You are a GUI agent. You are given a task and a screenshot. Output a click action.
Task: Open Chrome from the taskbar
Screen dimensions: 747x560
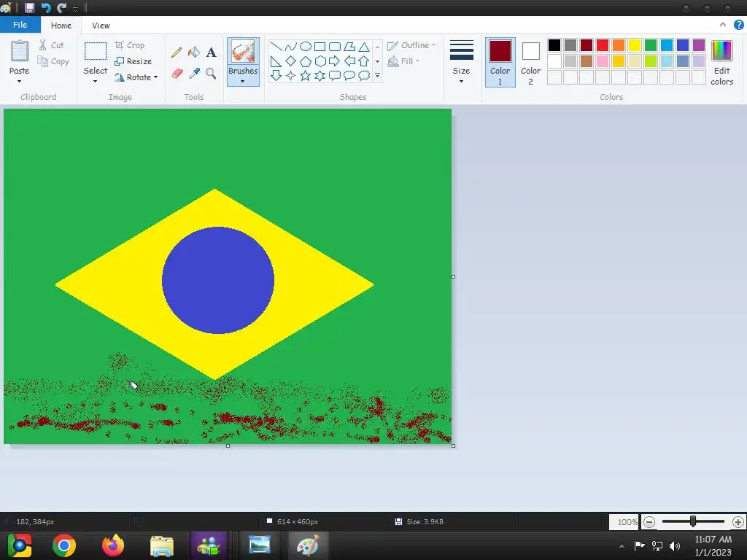pos(64,545)
